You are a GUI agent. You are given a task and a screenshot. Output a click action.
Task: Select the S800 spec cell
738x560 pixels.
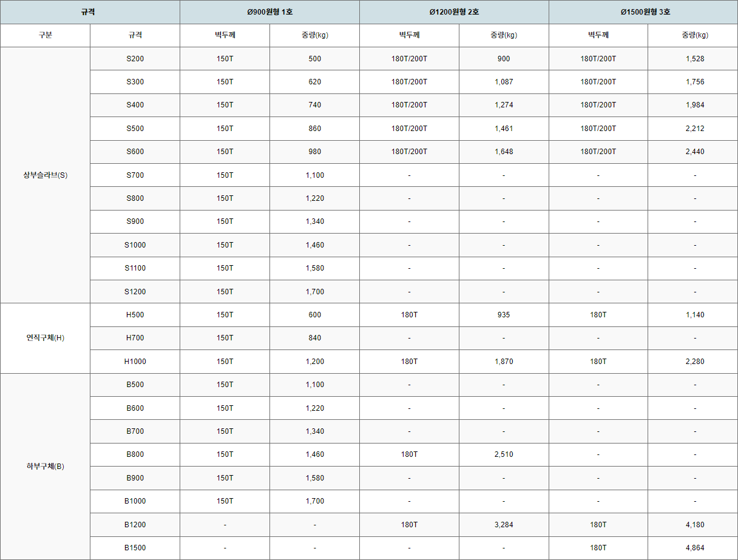(135, 198)
